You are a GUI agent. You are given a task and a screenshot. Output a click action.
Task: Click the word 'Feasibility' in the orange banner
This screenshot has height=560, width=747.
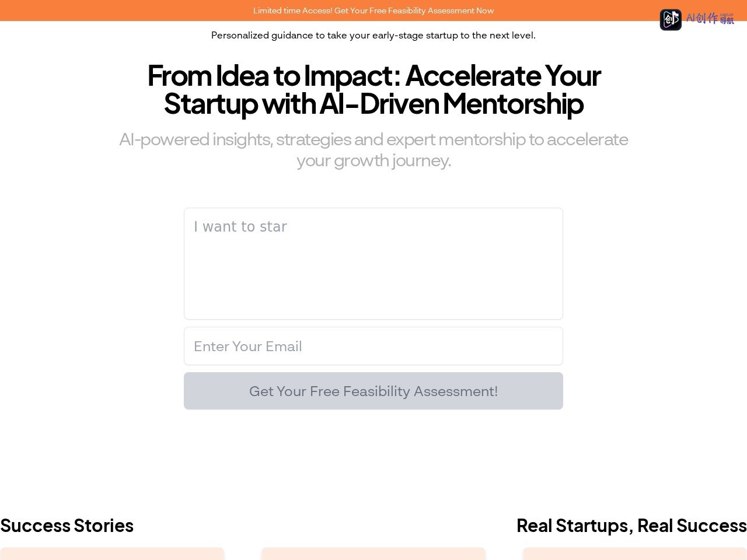click(x=406, y=10)
